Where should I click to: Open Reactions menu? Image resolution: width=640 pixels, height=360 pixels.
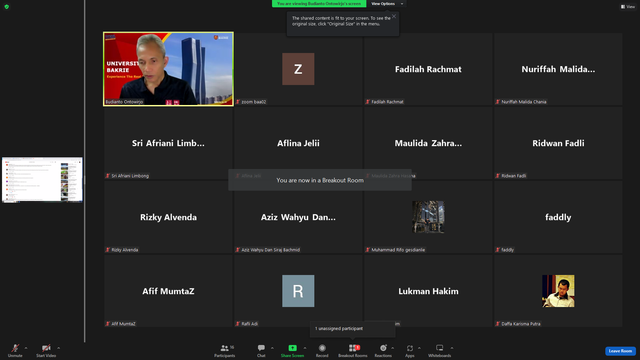click(x=383, y=350)
